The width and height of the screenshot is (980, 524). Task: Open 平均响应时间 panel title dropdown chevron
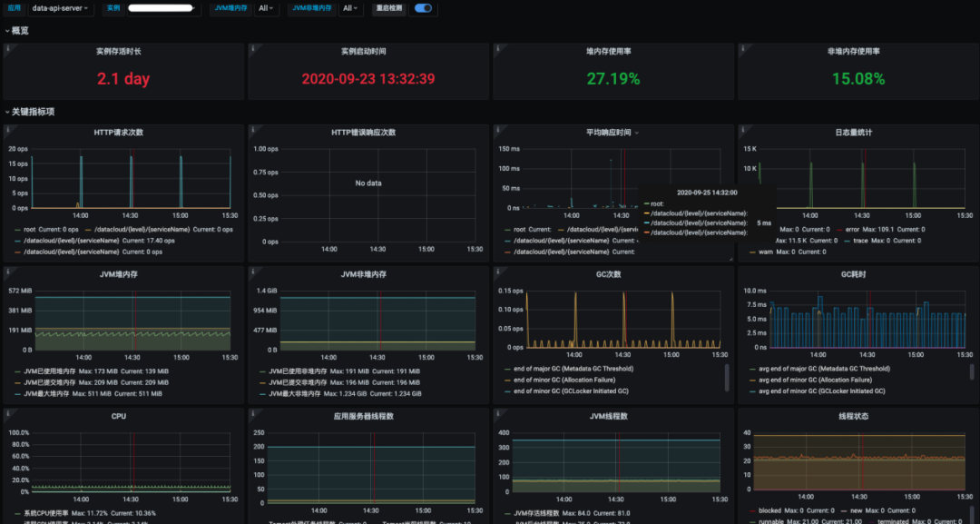coord(637,133)
